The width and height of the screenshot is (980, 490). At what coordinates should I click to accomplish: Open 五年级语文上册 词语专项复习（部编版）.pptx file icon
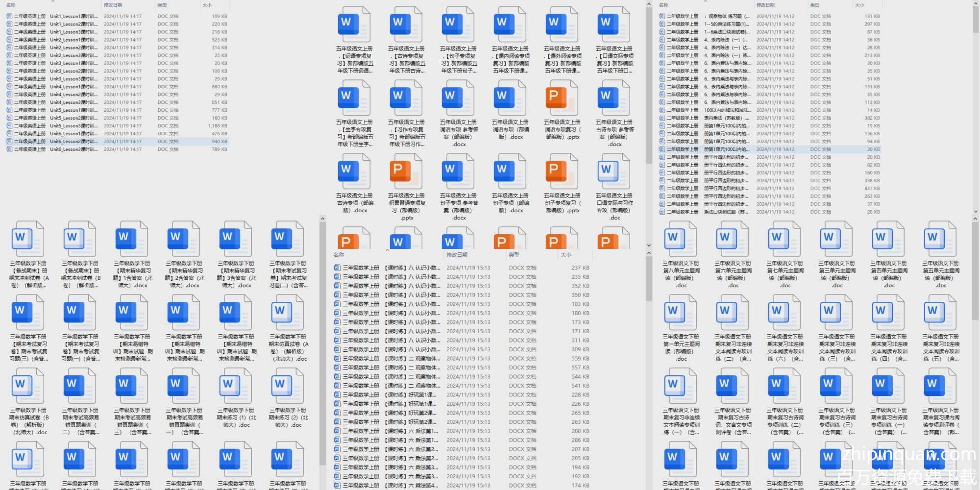coord(562,99)
